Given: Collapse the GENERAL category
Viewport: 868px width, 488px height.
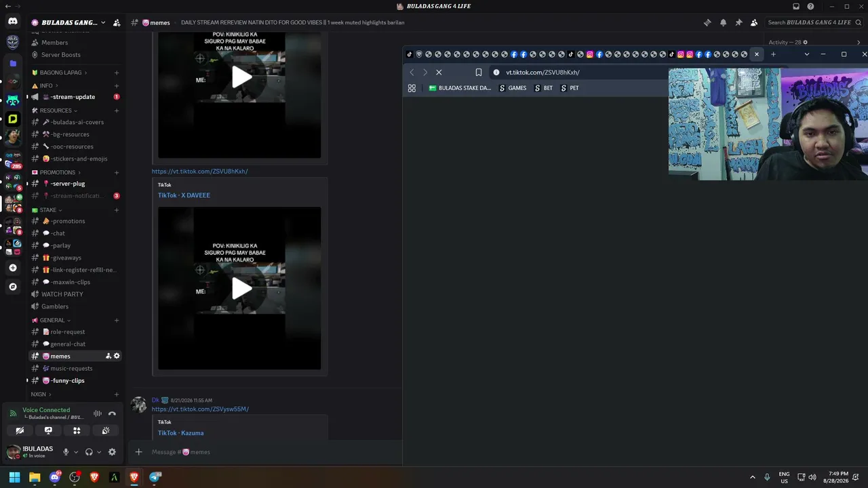Looking at the screenshot, I should coord(52,321).
